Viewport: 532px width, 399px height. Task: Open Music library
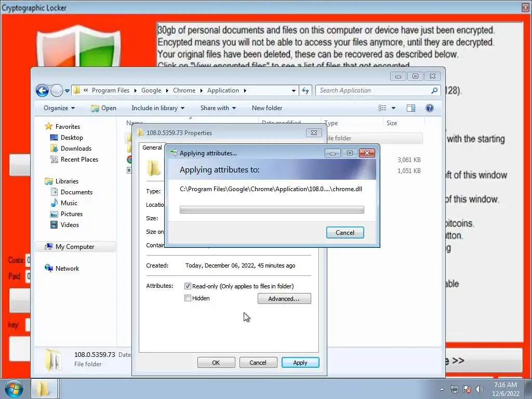coord(69,203)
